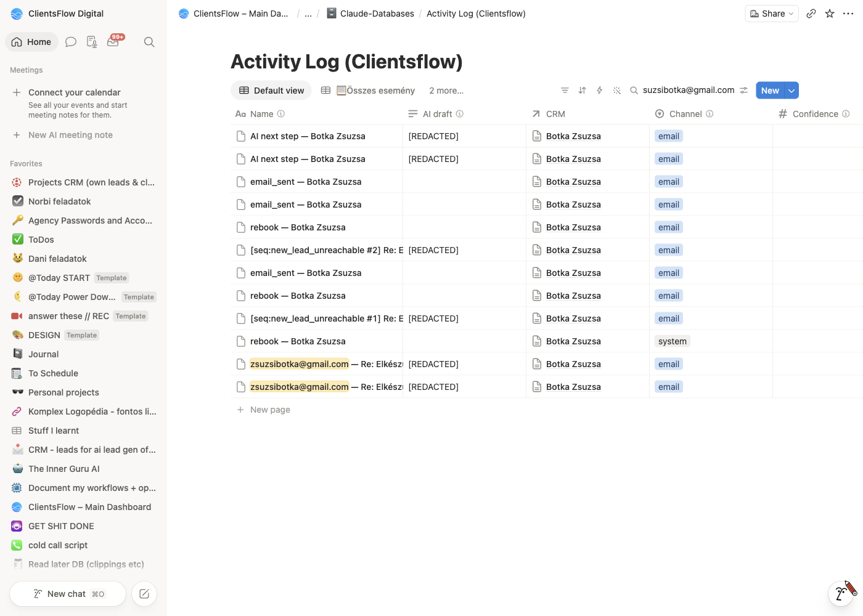Viewport: 863px width, 616px height.
Task: Expand the 2 more views menu
Action: (446, 91)
